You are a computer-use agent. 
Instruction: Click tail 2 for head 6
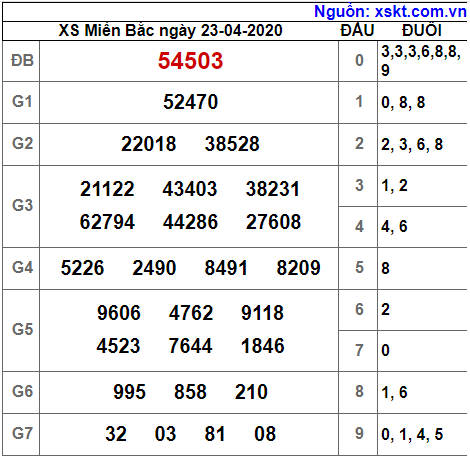click(385, 310)
